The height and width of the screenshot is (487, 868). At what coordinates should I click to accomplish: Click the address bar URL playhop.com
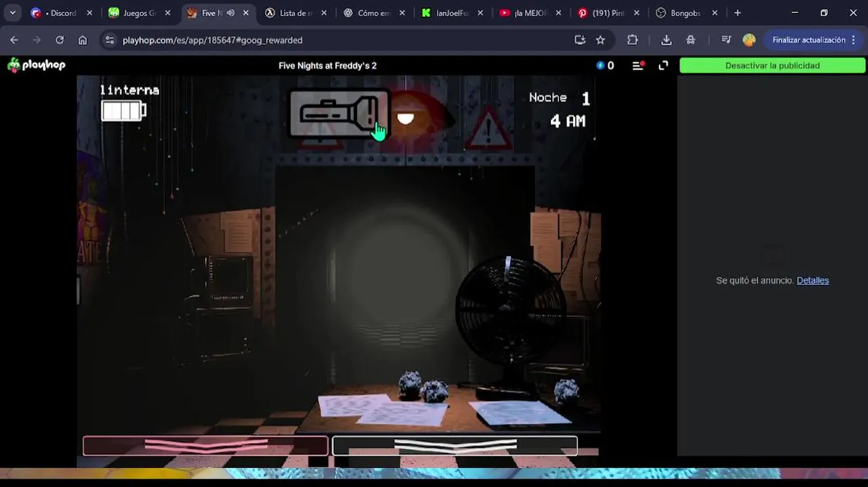212,40
